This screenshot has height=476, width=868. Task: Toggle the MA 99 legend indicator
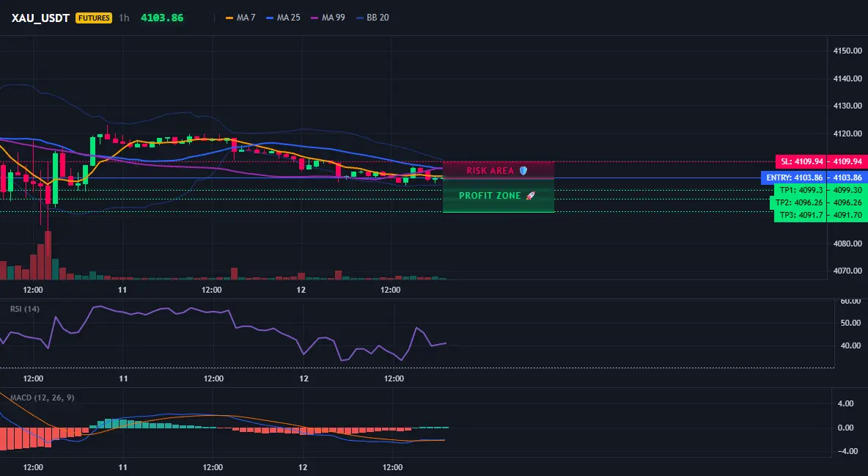pos(328,18)
